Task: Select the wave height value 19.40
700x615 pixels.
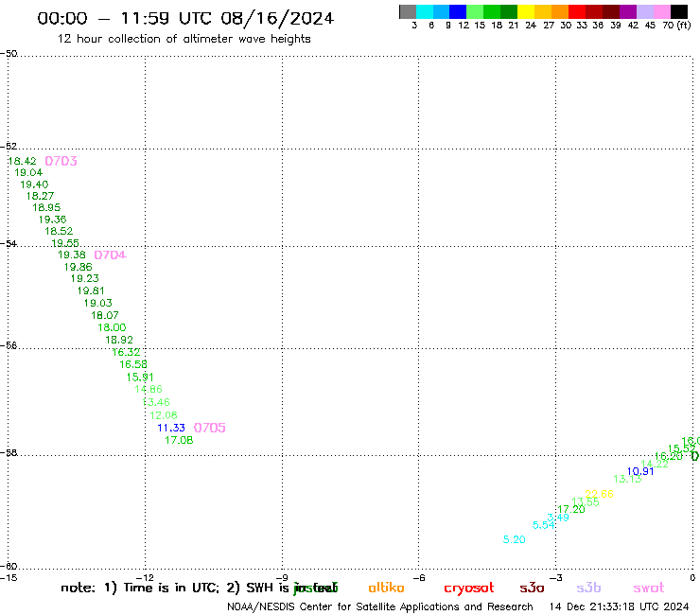Action: (34, 184)
